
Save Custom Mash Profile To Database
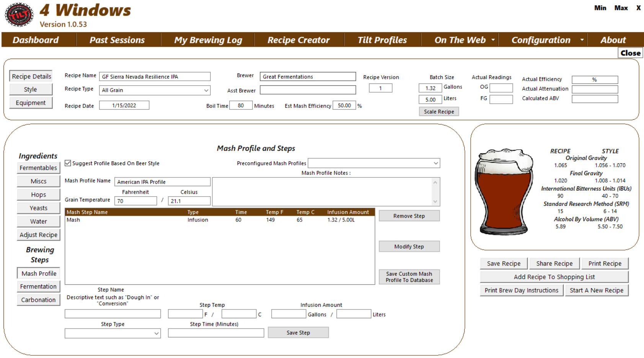(x=409, y=277)
